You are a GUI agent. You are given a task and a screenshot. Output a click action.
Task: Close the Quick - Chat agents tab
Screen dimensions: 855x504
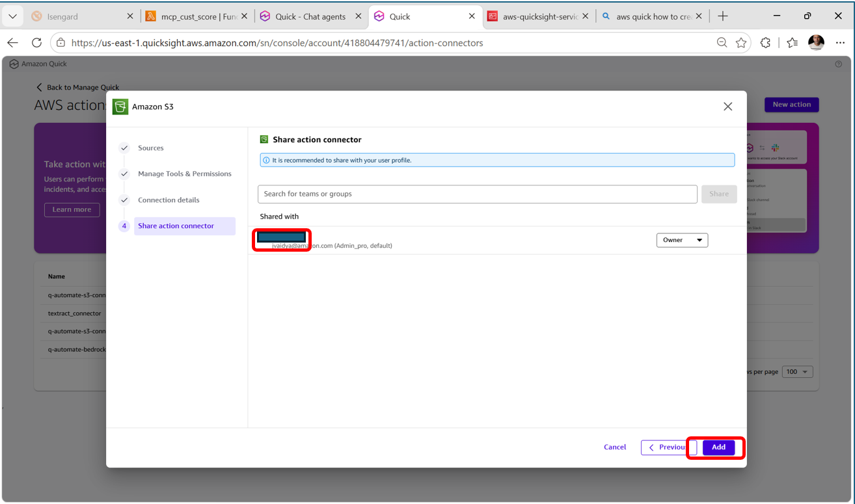click(359, 16)
